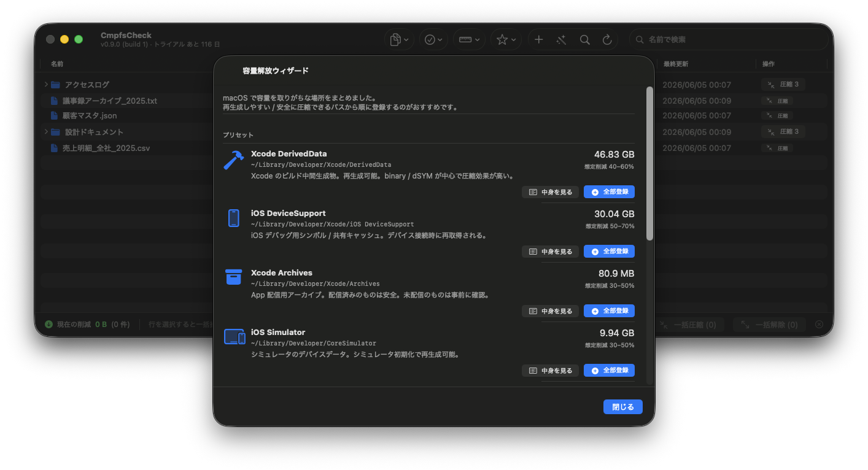Click the ~/Library/Developer/Xcode/DerivedData path
This screenshot has height=470, width=868.
(x=321, y=165)
